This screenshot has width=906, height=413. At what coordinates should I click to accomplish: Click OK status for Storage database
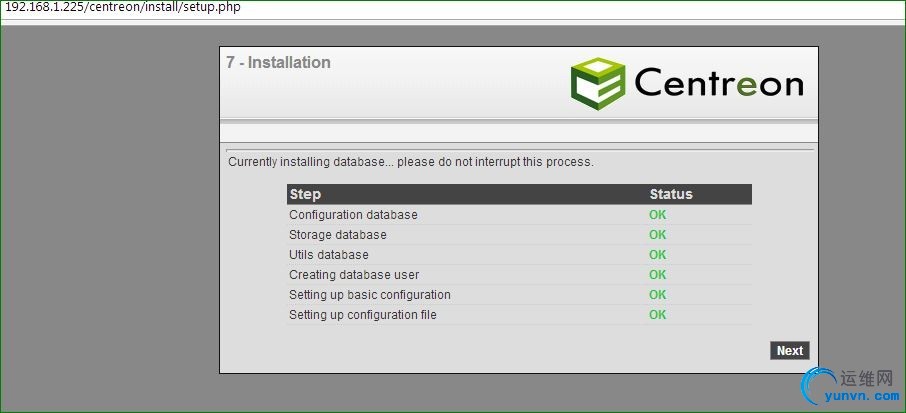click(x=657, y=235)
